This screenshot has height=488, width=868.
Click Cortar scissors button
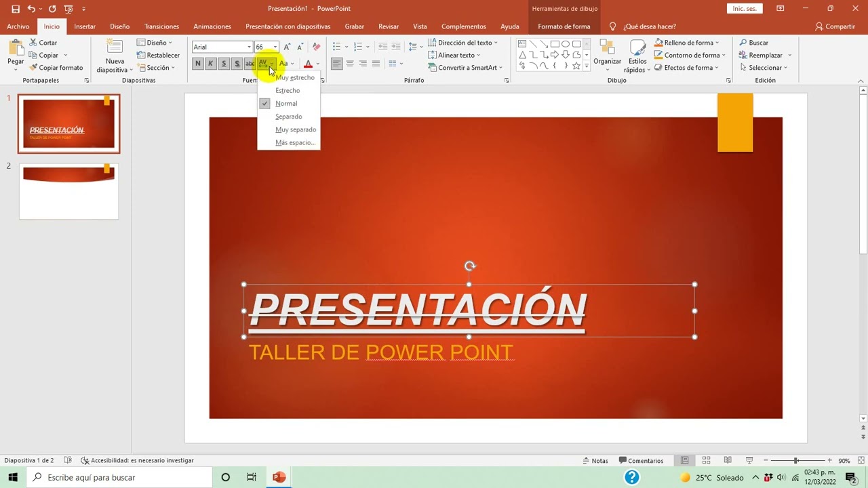click(x=43, y=43)
